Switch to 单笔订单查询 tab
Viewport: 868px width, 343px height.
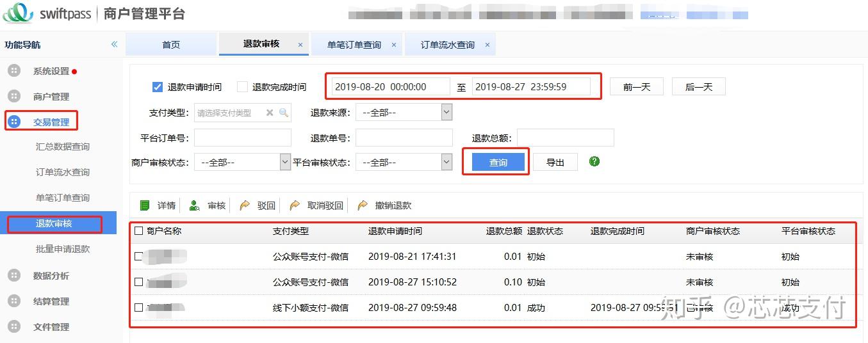(354, 45)
